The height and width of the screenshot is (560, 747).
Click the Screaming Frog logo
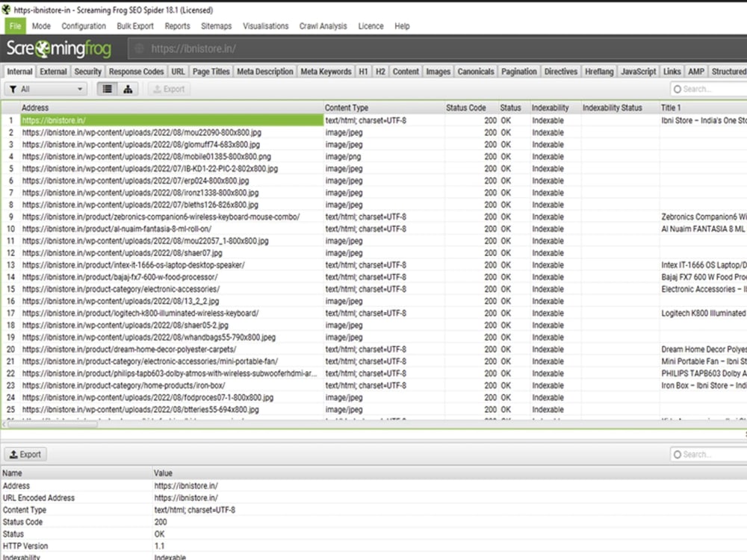tap(58, 48)
